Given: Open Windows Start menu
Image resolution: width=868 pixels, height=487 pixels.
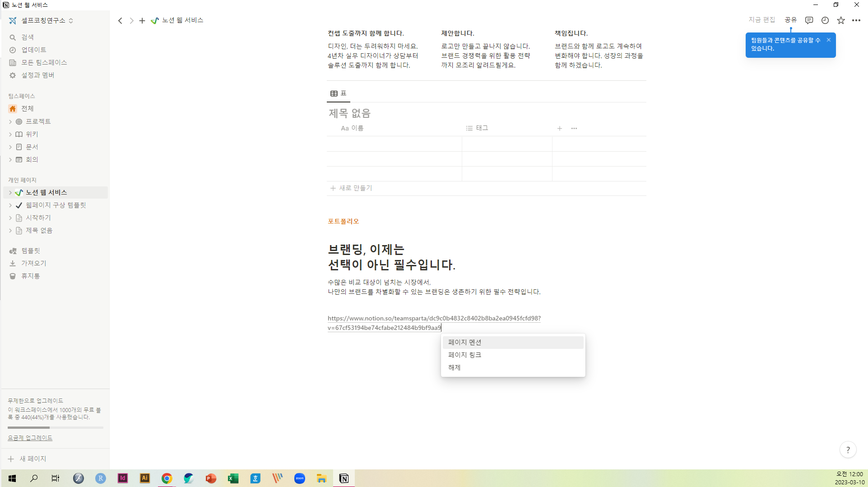Looking at the screenshot, I should [x=12, y=478].
